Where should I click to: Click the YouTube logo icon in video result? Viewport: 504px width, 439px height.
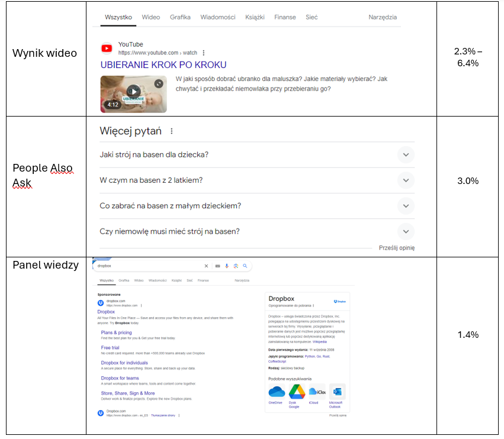[107, 49]
